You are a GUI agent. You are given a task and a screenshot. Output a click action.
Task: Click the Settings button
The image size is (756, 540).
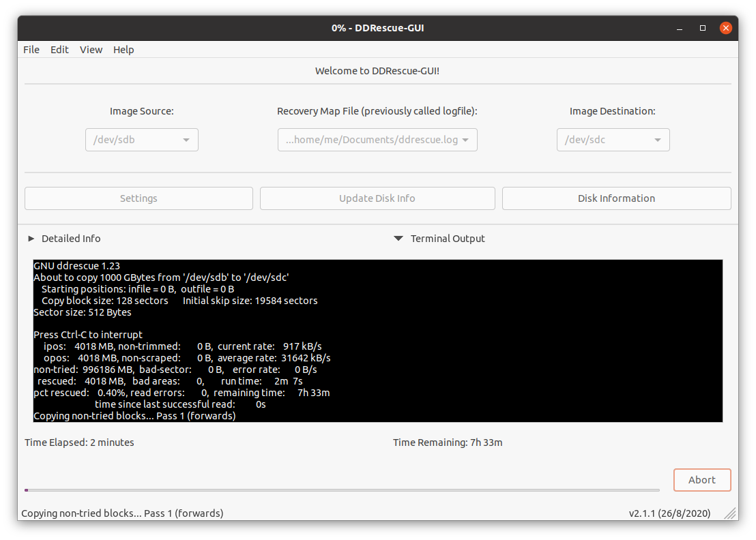(139, 198)
